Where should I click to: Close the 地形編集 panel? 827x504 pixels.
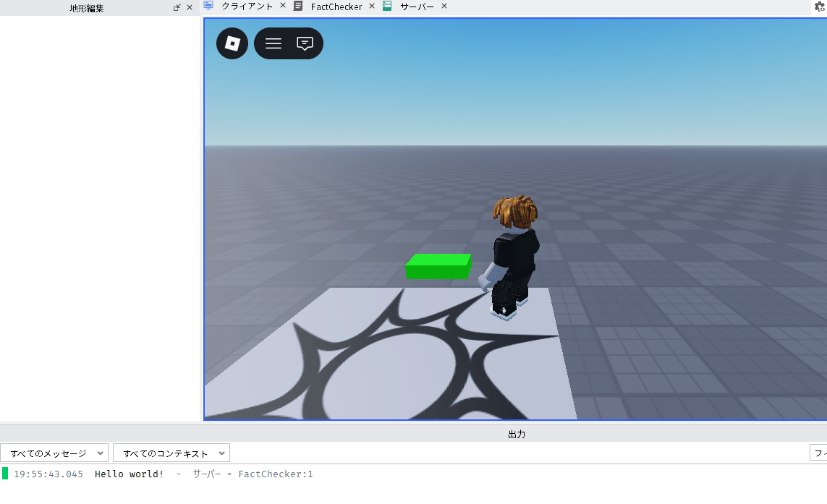pyautogui.click(x=190, y=7)
